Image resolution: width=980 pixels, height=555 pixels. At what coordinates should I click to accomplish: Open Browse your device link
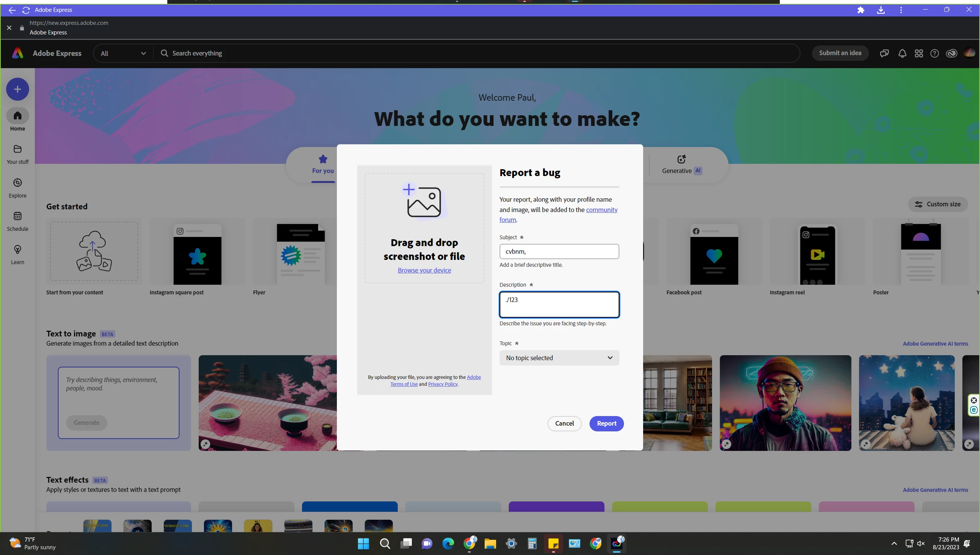pyautogui.click(x=424, y=270)
